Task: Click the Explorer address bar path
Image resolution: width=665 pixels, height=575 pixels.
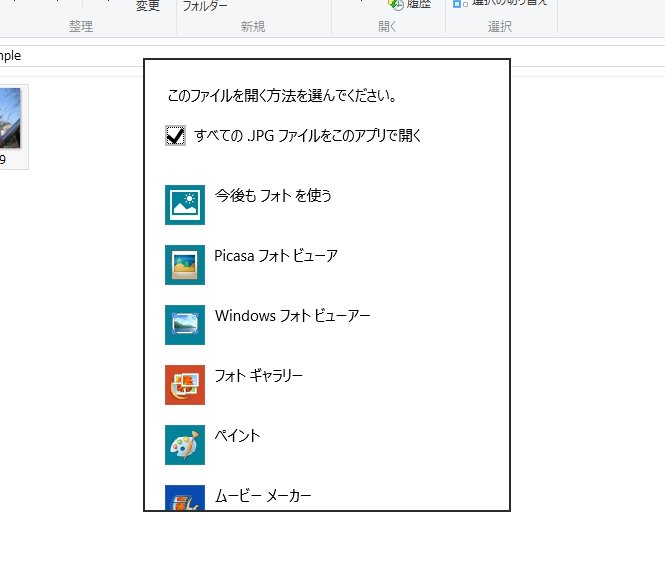Action: (x=10, y=56)
